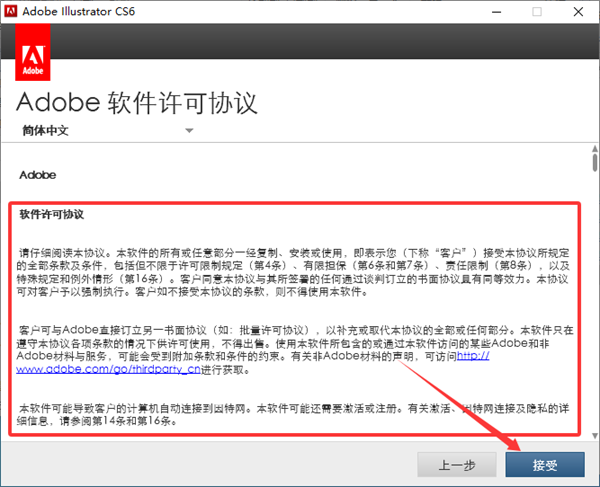Screen dimensions: 600x487
Task: Click the Illustrator title bar icon
Action: (x=10, y=11)
